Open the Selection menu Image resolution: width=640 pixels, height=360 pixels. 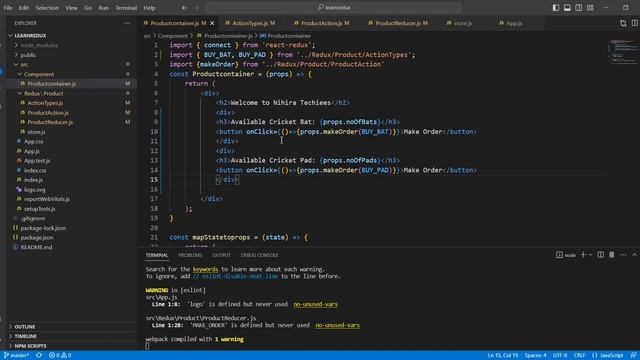[x=47, y=8]
